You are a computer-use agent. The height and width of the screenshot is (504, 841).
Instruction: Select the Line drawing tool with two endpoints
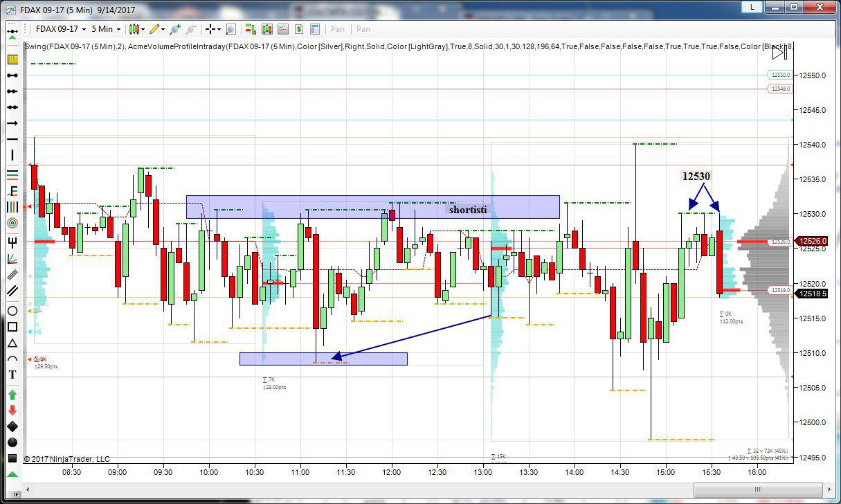click(x=12, y=75)
